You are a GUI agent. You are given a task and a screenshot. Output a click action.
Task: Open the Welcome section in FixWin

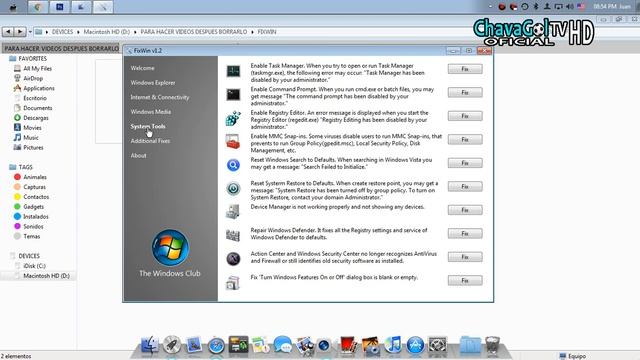tap(142, 68)
